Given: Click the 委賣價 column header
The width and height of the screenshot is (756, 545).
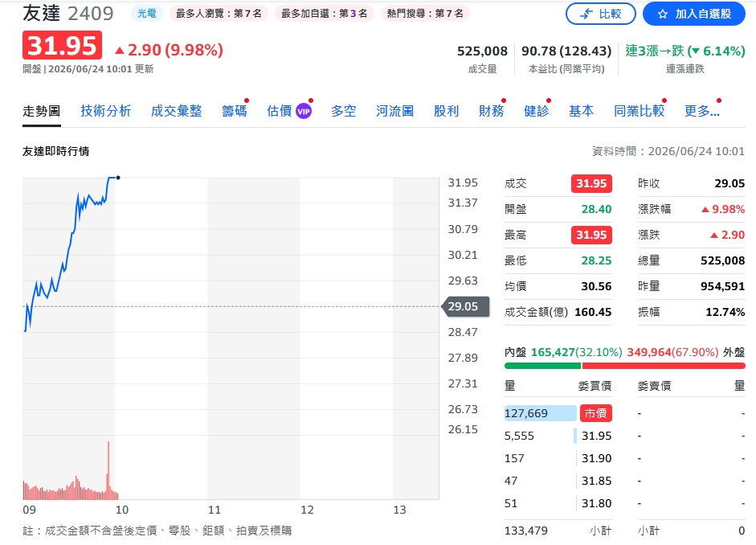Looking at the screenshot, I should pyautogui.click(x=654, y=386).
